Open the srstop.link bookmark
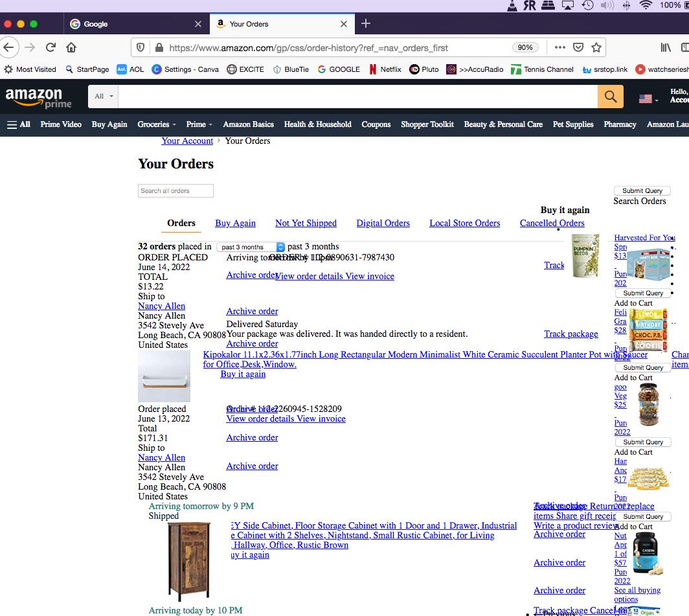689x616 pixels. (x=605, y=69)
